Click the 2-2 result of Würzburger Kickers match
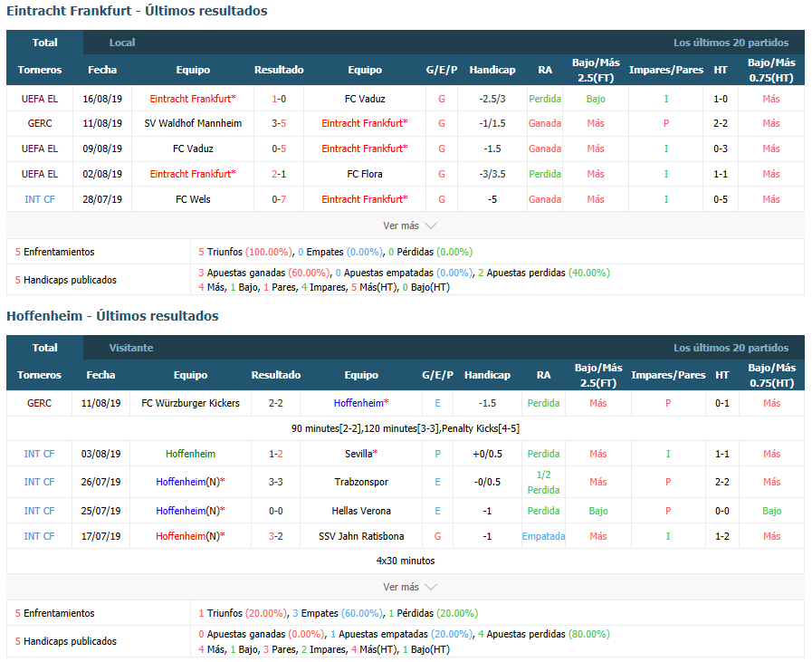The height and width of the screenshot is (662, 812). 275,403
